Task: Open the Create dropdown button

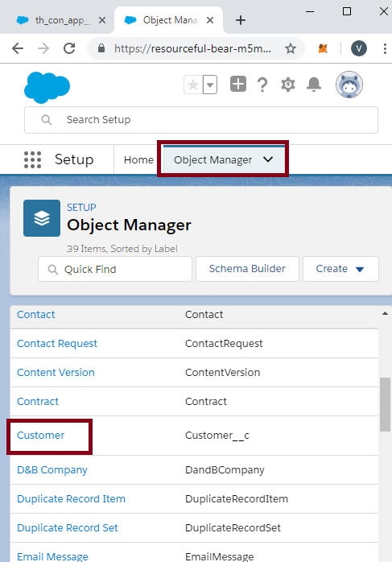Action: (x=340, y=269)
